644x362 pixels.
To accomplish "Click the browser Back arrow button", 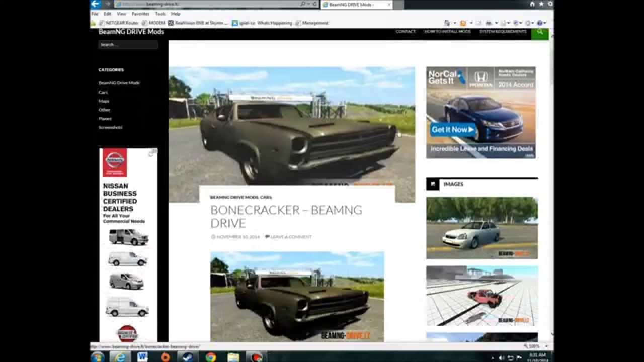I will pos(95,4).
